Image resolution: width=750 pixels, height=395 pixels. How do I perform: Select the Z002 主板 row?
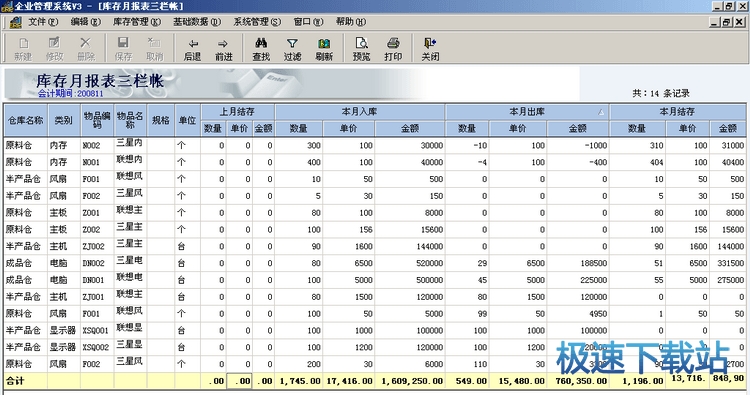[x=375, y=230]
